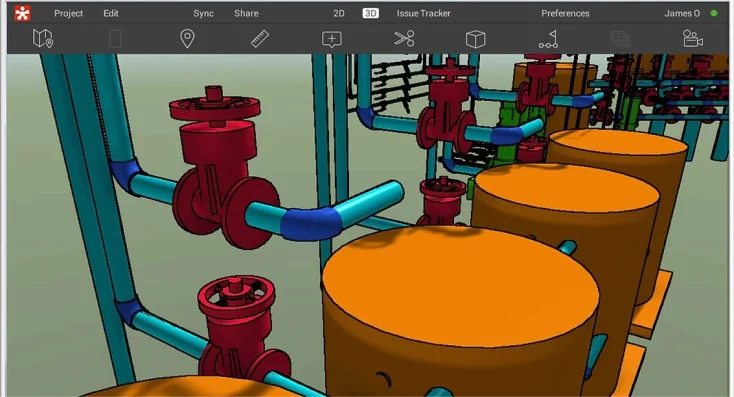The width and height of the screenshot is (734, 397).
Task: Click the Share button
Action: pos(246,14)
